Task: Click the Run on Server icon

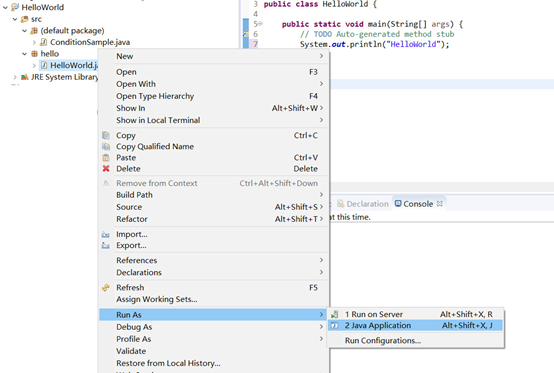Action: click(334, 314)
